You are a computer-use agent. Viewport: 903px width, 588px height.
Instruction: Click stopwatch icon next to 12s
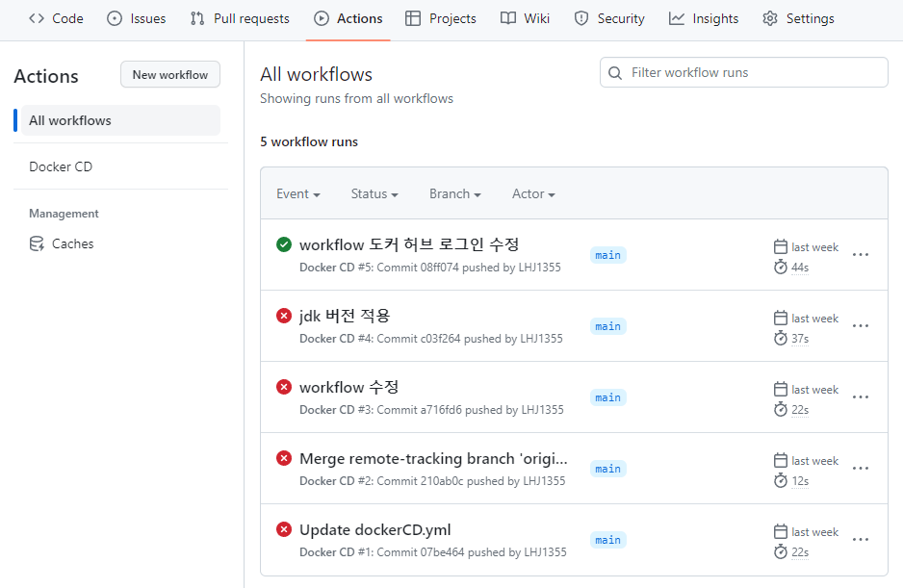[781, 480]
